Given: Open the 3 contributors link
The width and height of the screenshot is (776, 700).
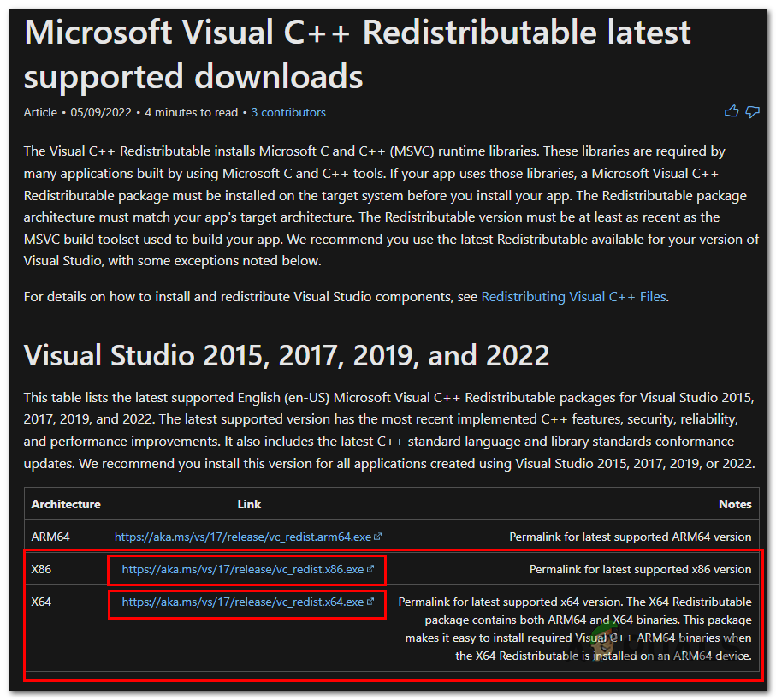Looking at the screenshot, I should pos(288,112).
